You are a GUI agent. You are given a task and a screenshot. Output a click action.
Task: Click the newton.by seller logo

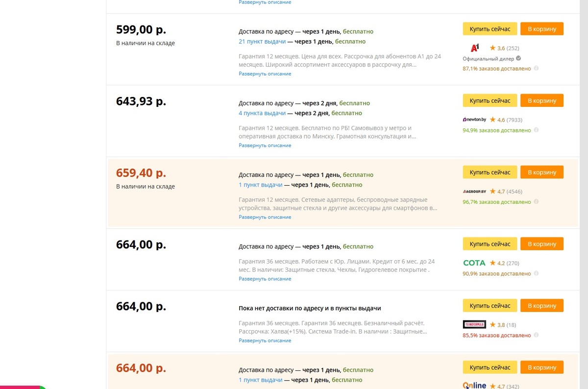point(474,120)
